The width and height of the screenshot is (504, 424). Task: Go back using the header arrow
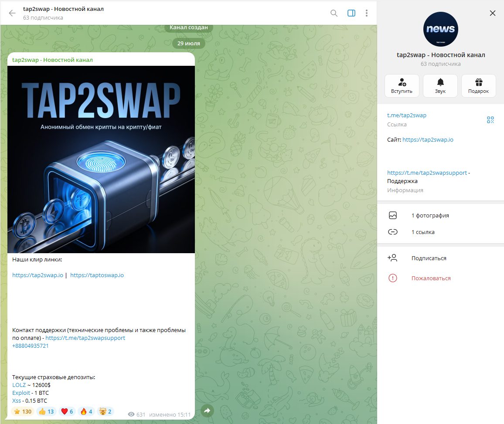tap(12, 13)
